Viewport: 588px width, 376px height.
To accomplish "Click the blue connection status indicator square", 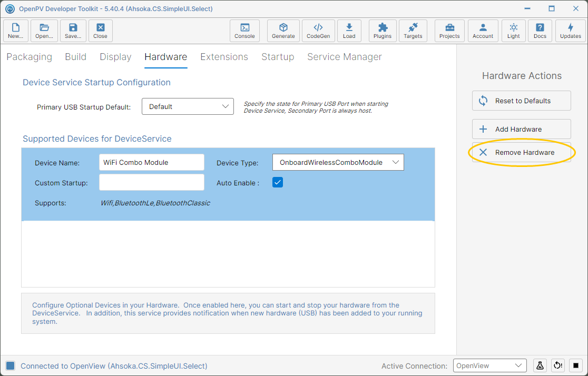I will [x=11, y=366].
